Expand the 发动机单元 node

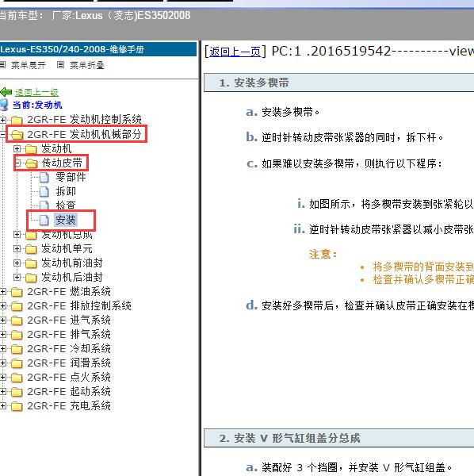(17, 248)
